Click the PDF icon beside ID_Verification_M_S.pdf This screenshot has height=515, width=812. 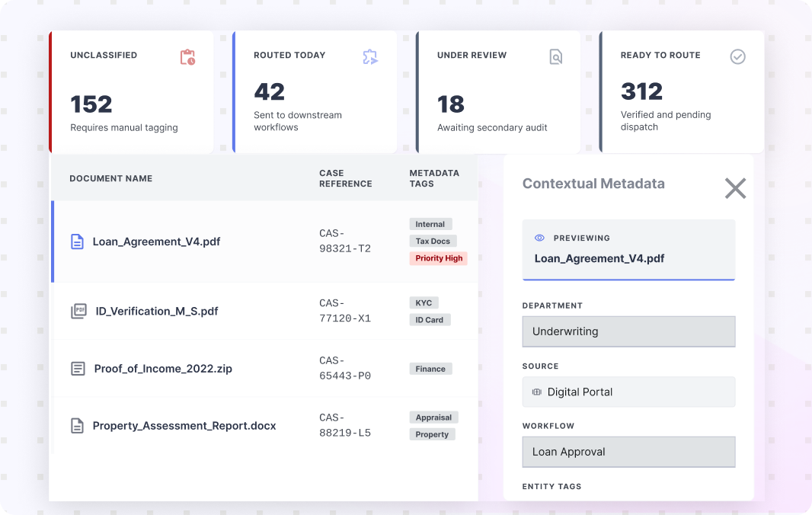click(78, 311)
